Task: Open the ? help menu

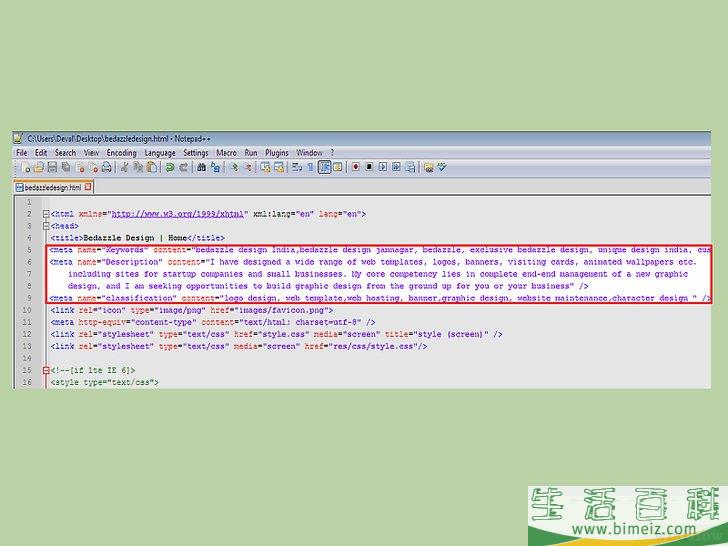Action: 332,153
